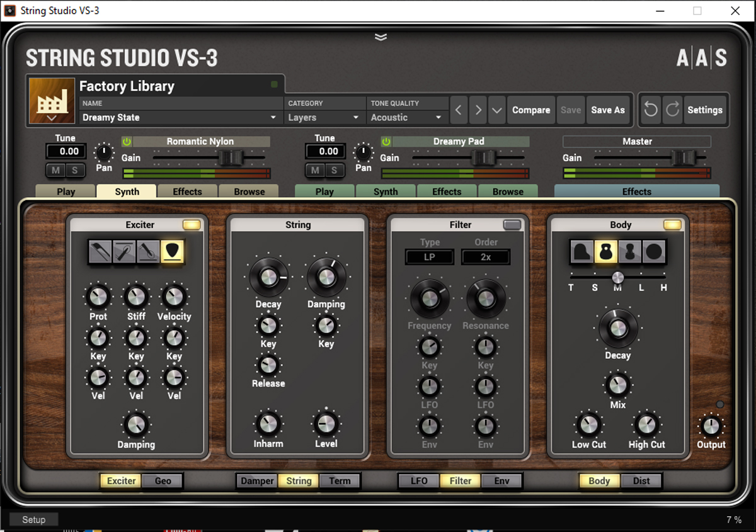This screenshot has height=532, width=756.
Task: Toggle the Body module on/off LED
Action: point(672,225)
